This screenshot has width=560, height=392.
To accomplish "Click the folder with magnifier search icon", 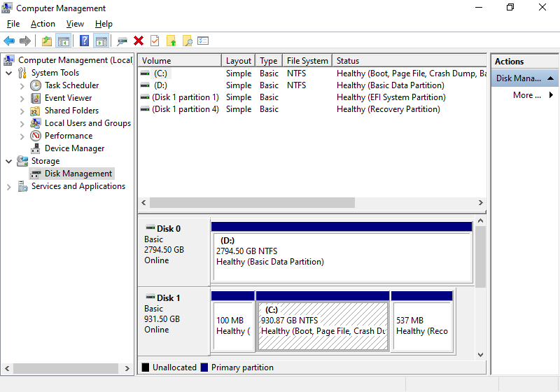I will pos(187,41).
